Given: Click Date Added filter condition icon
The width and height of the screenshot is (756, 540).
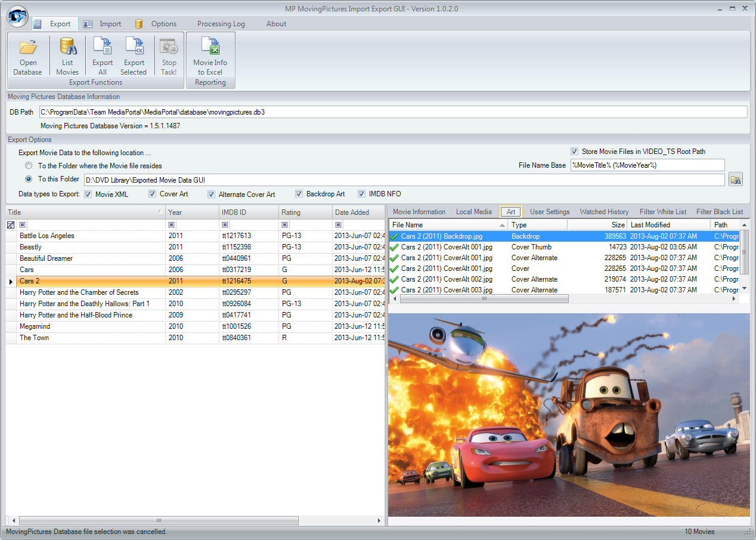Looking at the screenshot, I should (339, 225).
